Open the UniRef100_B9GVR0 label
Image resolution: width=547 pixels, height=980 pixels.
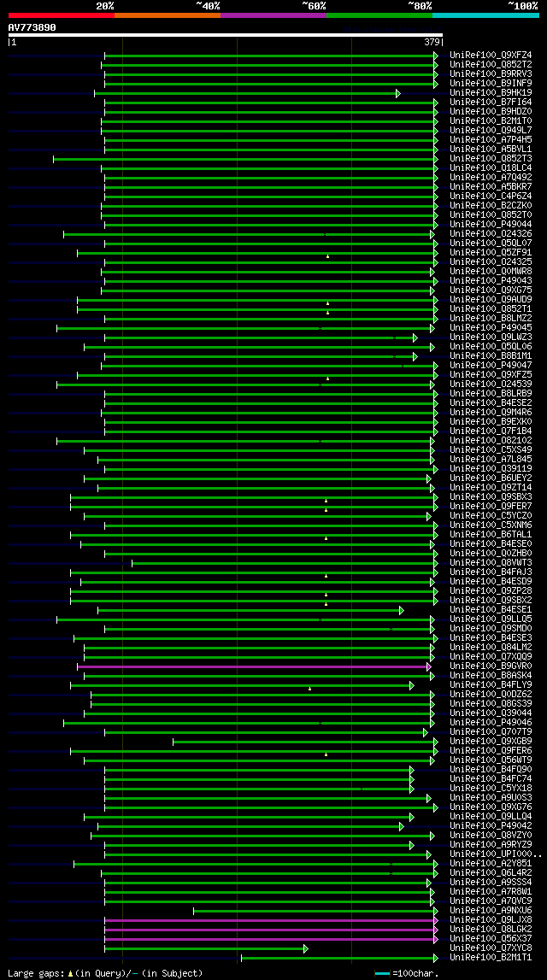coord(491,667)
